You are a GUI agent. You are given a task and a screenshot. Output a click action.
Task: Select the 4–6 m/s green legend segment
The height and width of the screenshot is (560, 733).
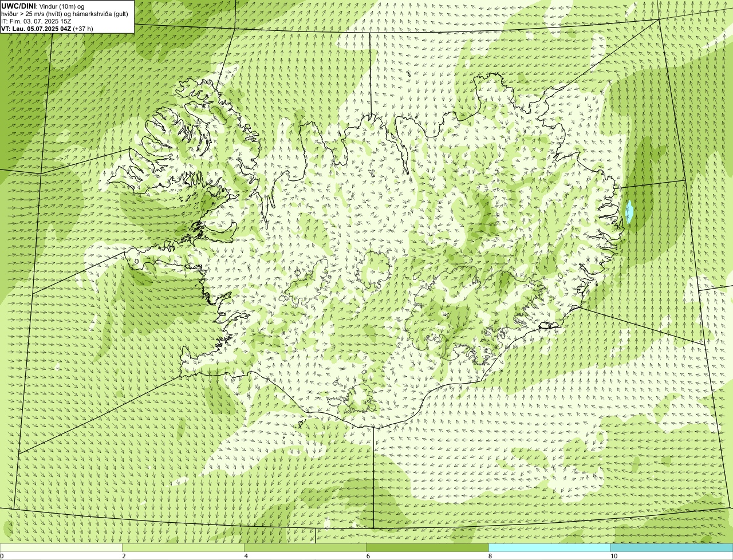pos(305,547)
